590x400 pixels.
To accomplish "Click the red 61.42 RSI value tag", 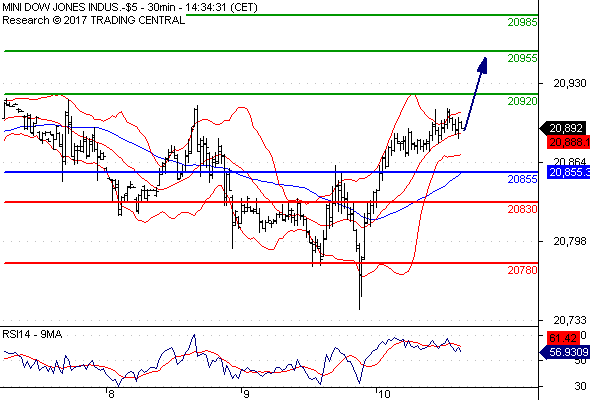I will coord(563,338).
